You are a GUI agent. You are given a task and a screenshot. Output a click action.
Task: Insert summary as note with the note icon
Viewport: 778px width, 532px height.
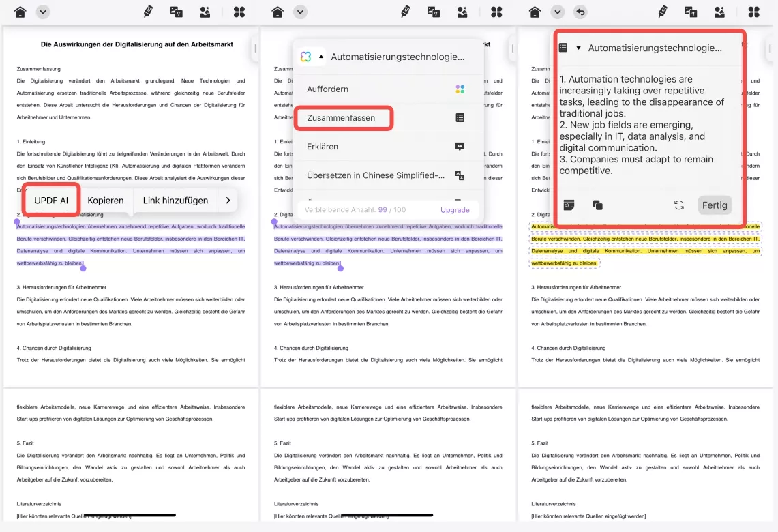pos(569,205)
